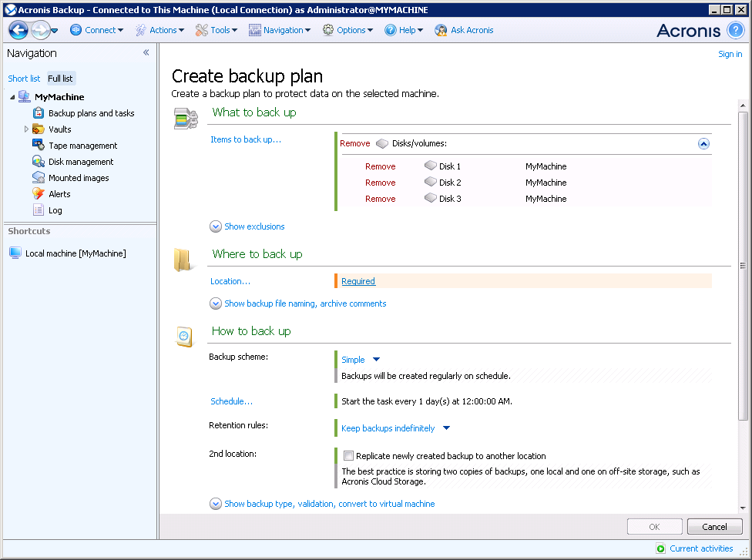
Task: Click the Disk management icon
Action: (x=39, y=162)
